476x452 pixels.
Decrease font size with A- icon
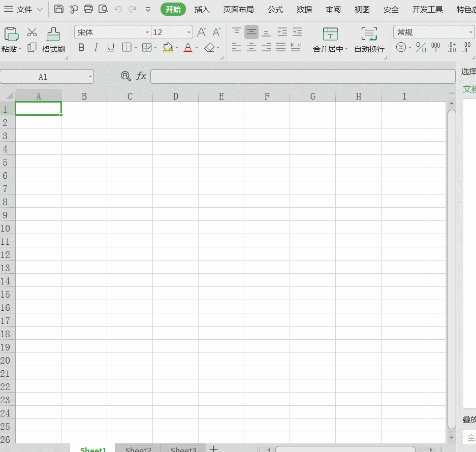[216, 32]
